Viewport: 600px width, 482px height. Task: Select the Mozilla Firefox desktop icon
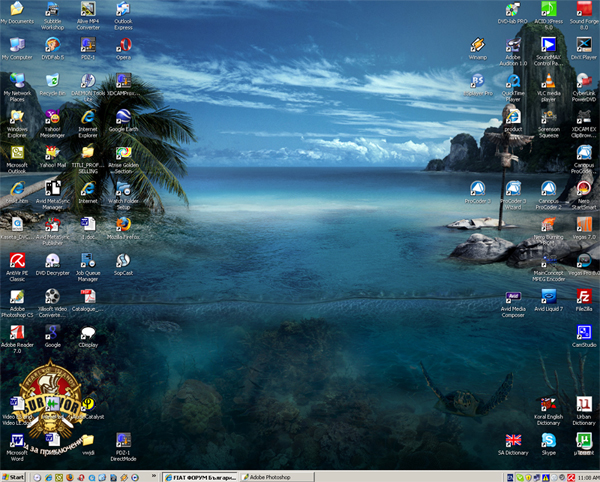(123, 225)
